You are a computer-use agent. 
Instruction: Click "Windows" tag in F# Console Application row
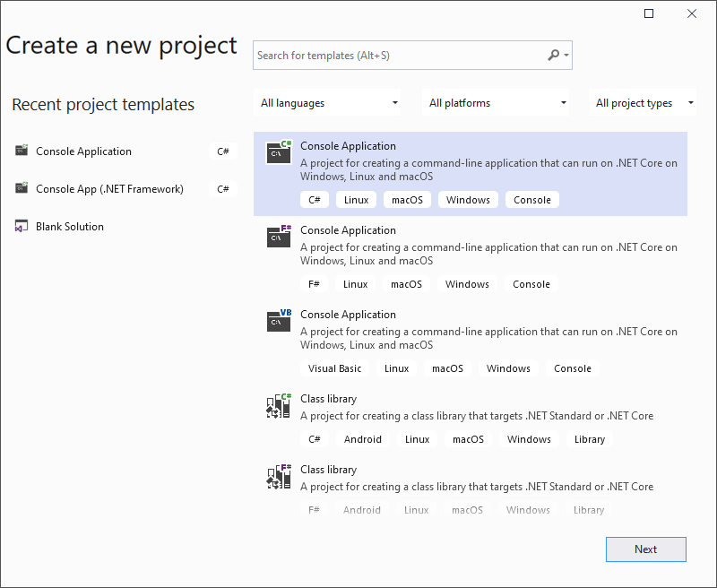(467, 284)
